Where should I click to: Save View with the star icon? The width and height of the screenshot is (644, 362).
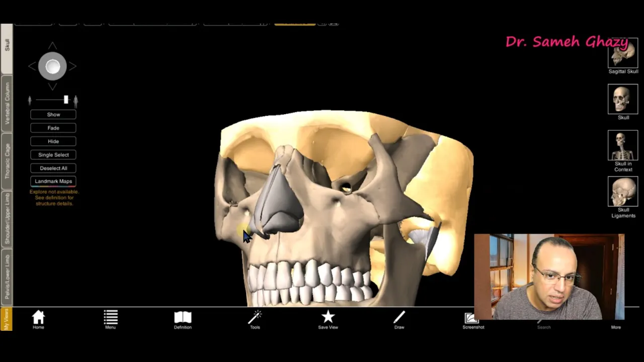coord(328,320)
